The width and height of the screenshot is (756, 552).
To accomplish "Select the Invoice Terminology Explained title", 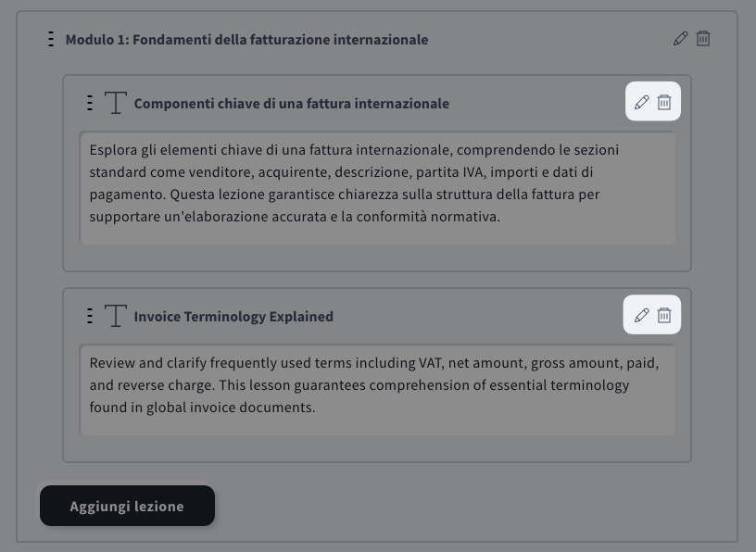I will click(x=233, y=317).
